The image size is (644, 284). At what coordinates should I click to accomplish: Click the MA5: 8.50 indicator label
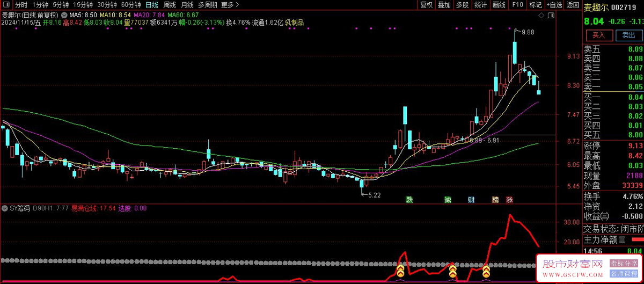click(84, 15)
